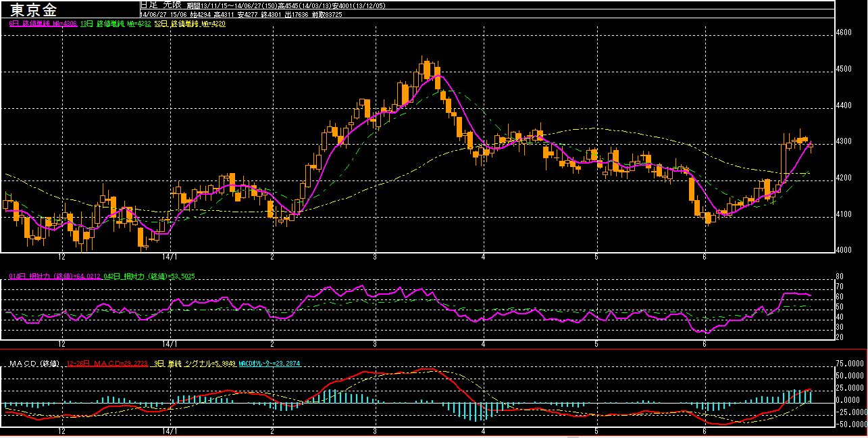Click month 3 label under price chart
Viewport: 868px width, 438px height.
[375, 258]
